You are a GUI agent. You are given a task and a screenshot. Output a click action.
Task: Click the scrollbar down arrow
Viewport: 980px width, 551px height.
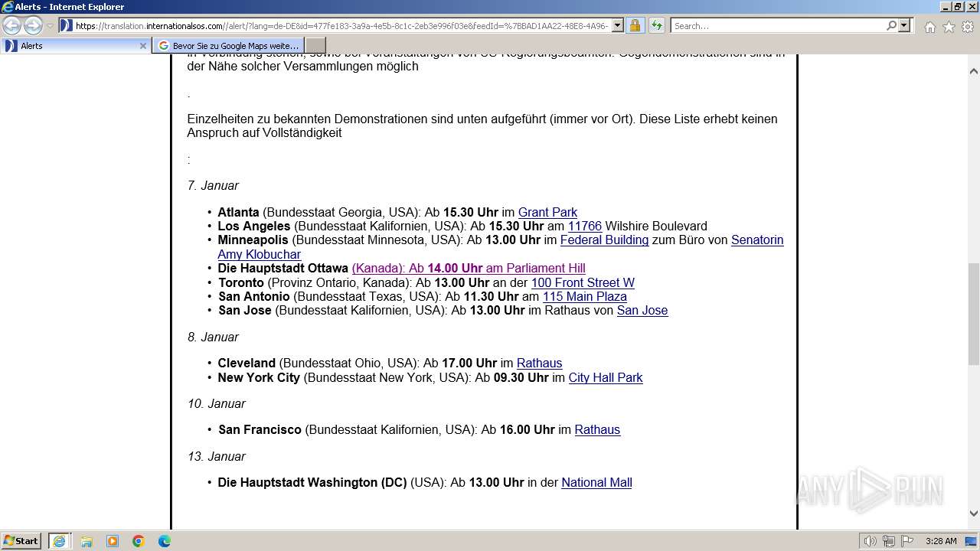(x=973, y=514)
